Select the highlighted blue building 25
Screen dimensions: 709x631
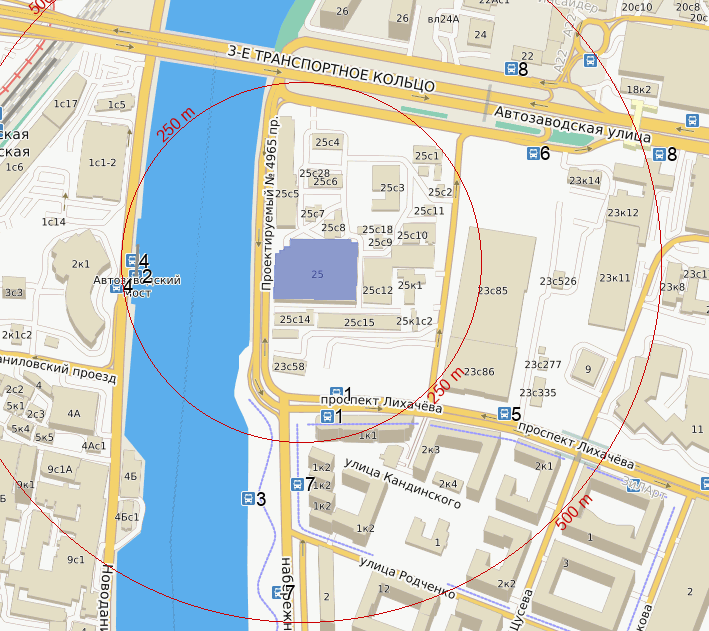316,270
